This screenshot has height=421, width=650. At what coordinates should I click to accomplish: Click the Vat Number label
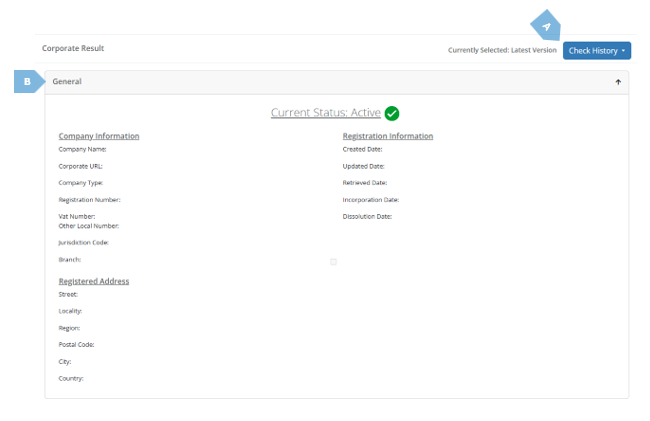pyautogui.click(x=77, y=216)
